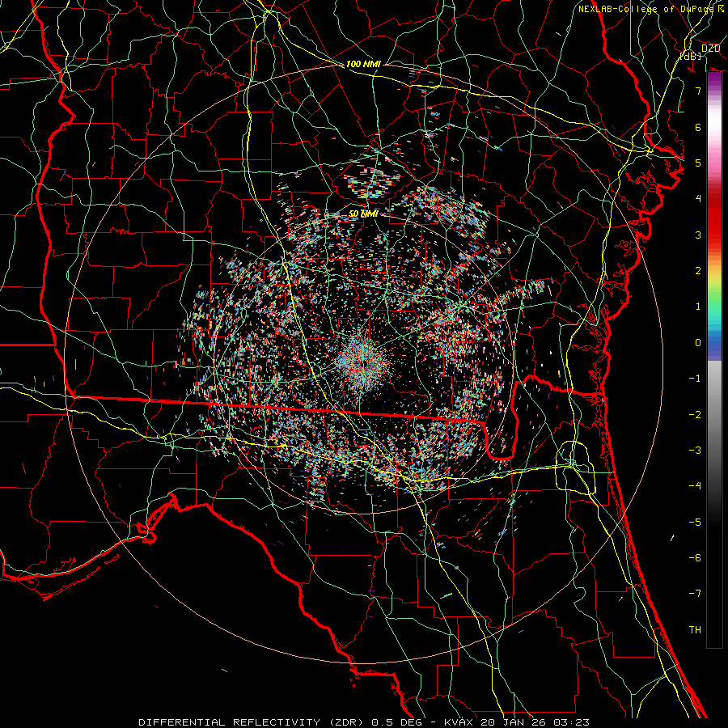Click the [dB] units label
The height and width of the screenshot is (728, 728).
click(691, 56)
